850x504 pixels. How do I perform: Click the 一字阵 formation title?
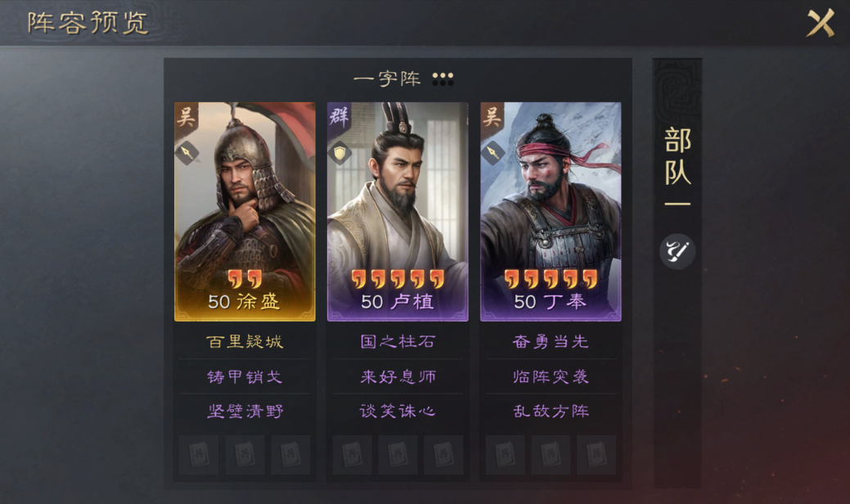387,79
